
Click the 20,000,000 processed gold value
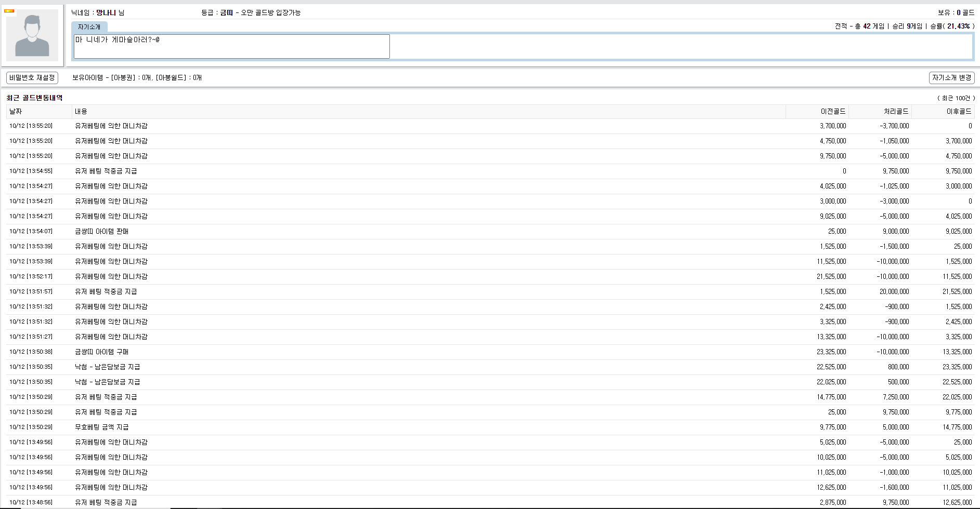(x=894, y=292)
